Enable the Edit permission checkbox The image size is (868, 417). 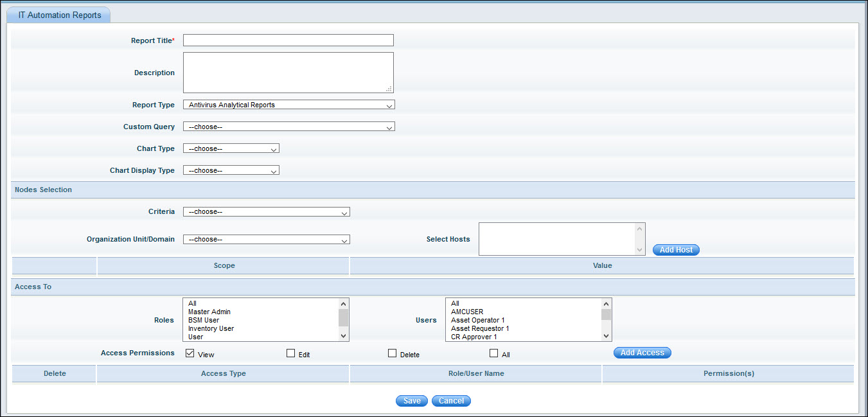290,353
